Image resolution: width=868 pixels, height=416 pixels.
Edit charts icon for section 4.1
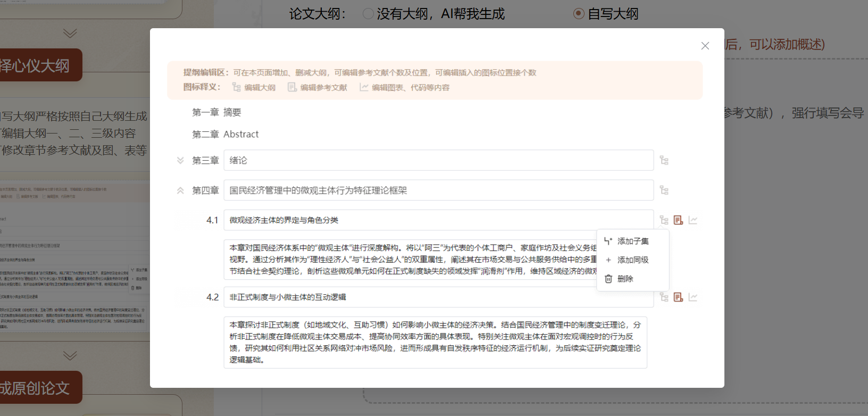pyautogui.click(x=693, y=220)
